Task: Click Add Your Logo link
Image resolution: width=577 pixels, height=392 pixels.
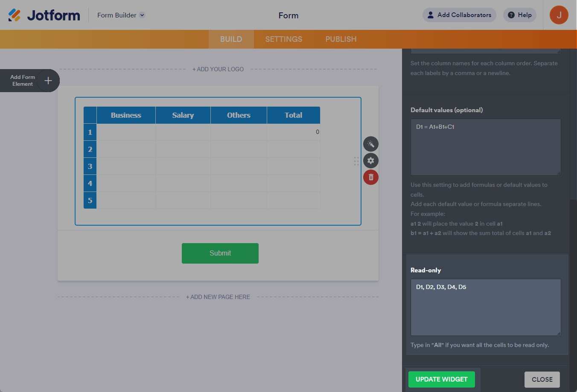Action: pyautogui.click(x=218, y=69)
